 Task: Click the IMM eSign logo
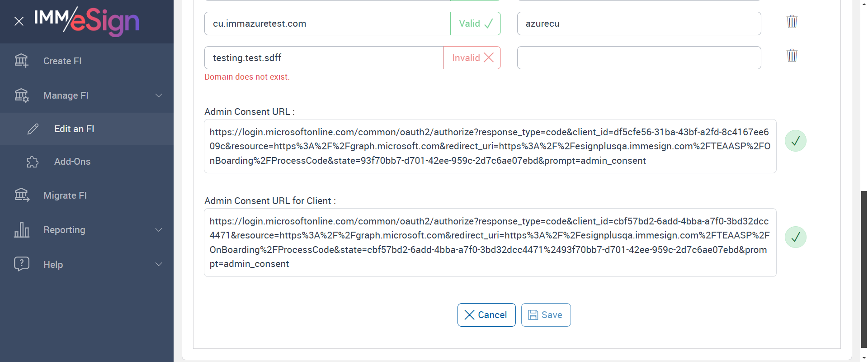(87, 21)
